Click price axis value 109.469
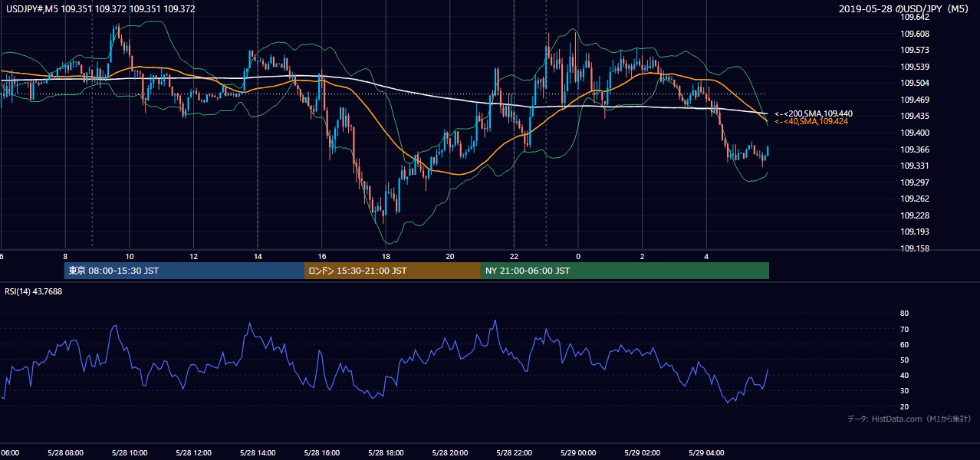The width and height of the screenshot is (980, 460). [915, 100]
